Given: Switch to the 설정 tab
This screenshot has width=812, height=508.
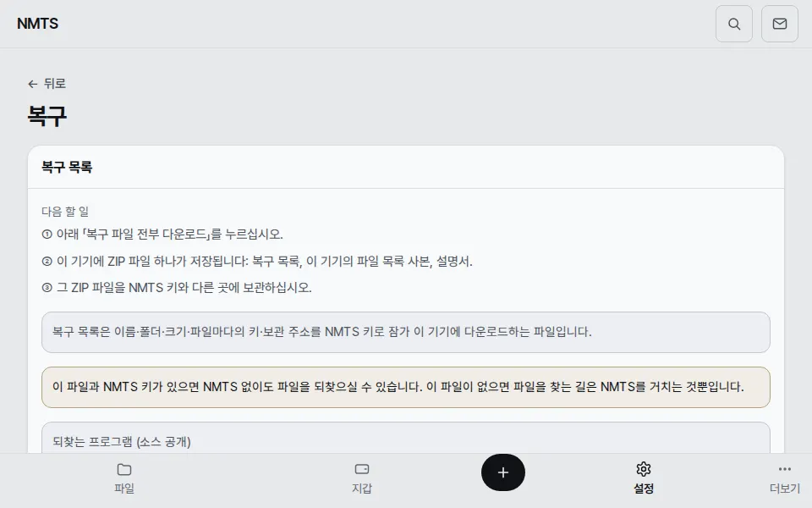Looking at the screenshot, I should (643, 478).
